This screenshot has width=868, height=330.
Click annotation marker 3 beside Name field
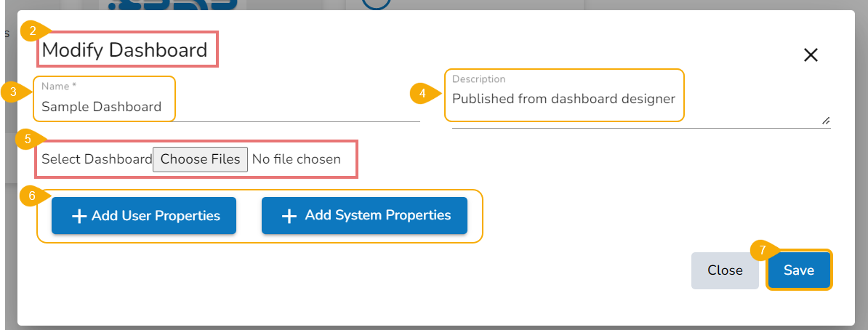(x=12, y=92)
